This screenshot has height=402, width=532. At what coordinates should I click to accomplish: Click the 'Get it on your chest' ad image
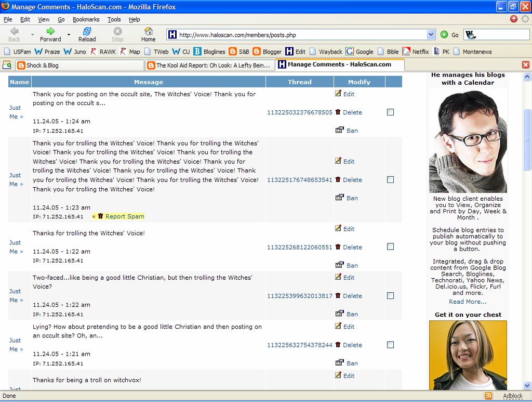point(468,355)
